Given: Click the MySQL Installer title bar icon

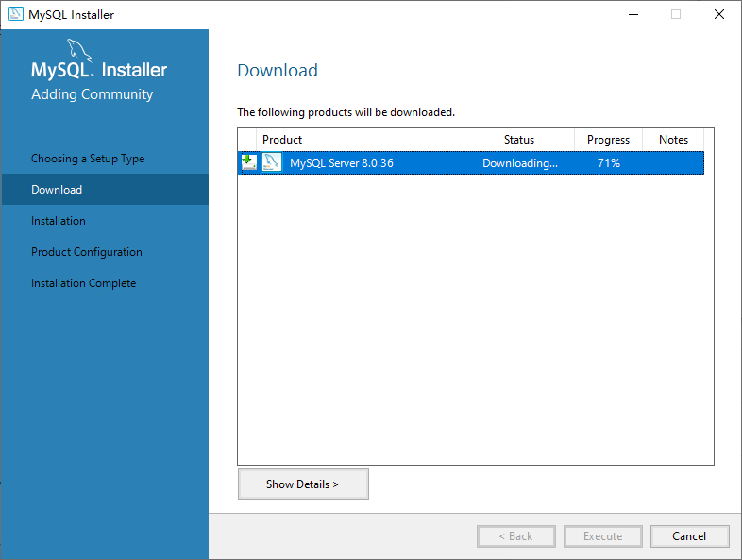Looking at the screenshot, I should tap(16, 14).
